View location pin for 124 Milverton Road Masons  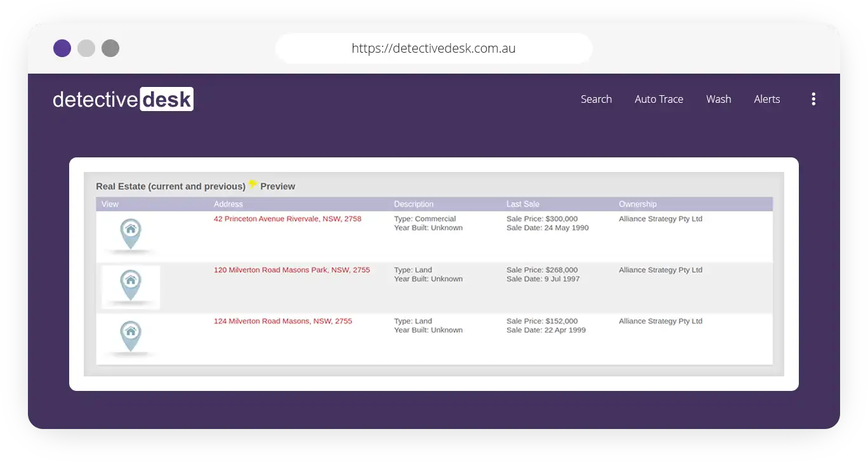click(131, 336)
